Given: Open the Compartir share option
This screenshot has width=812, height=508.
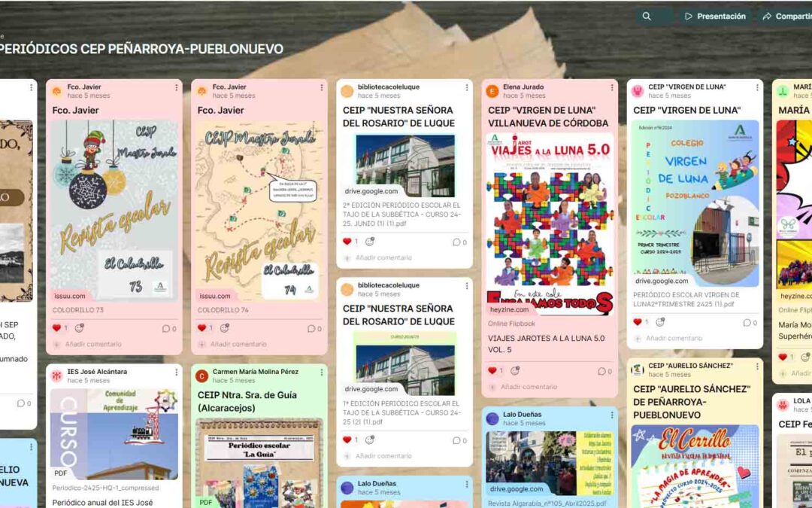Looking at the screenshot, I should pyautogui.click(x=786, y=16).
